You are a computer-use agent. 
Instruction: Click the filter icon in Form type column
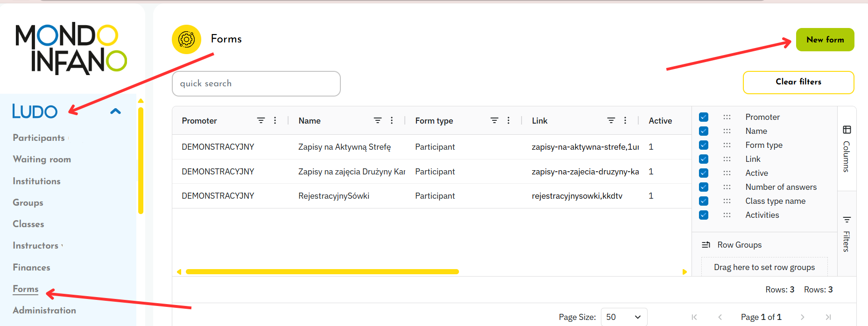(494, 121)
